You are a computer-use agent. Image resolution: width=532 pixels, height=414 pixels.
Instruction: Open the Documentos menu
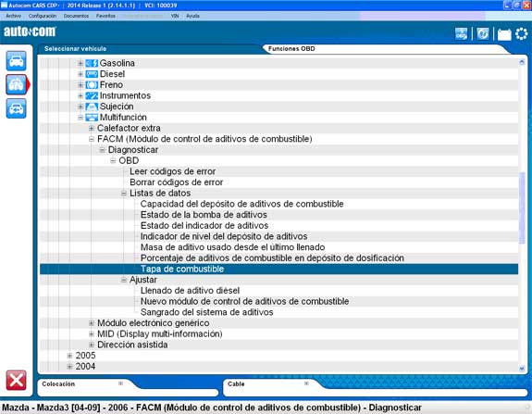tap(76, 16)
